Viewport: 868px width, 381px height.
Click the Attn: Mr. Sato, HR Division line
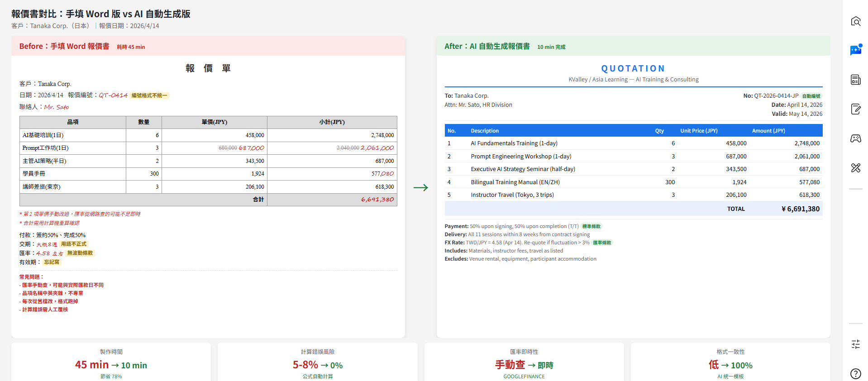(478, 105)
